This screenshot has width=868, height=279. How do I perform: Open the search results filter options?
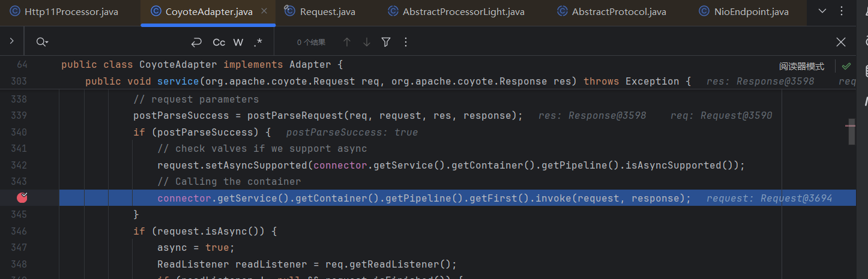[x=386, y=42]
